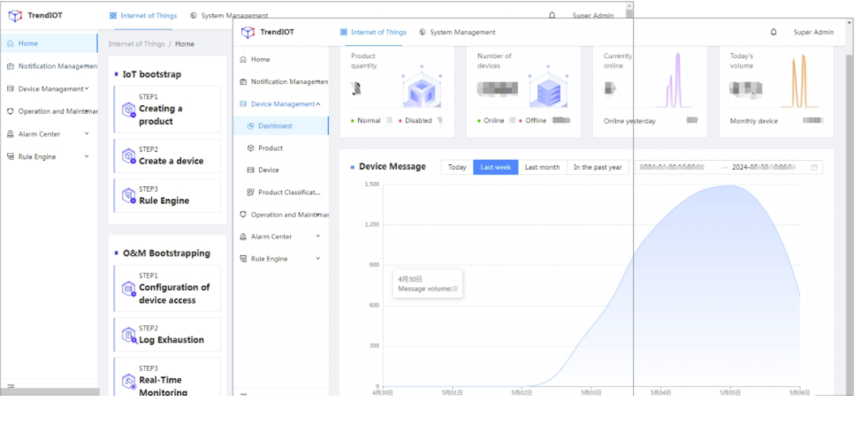
Task: Open the Rule Engine STEP3 card
Action: [x=167, y=196]
